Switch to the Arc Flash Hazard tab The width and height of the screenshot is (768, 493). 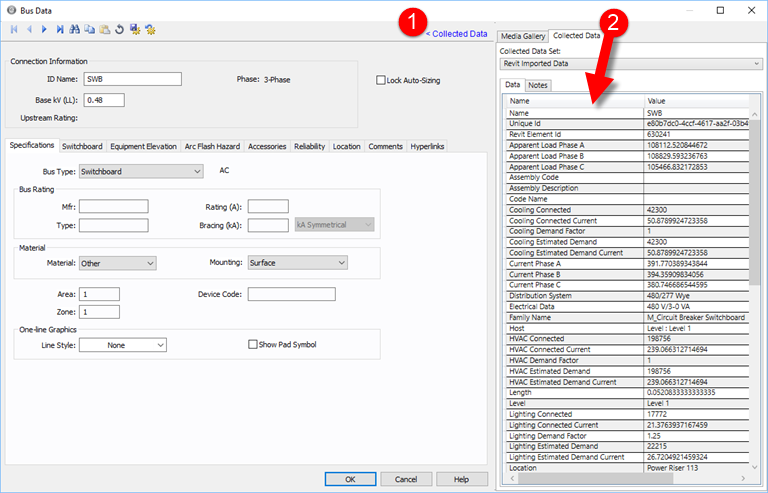click(212, 146)
